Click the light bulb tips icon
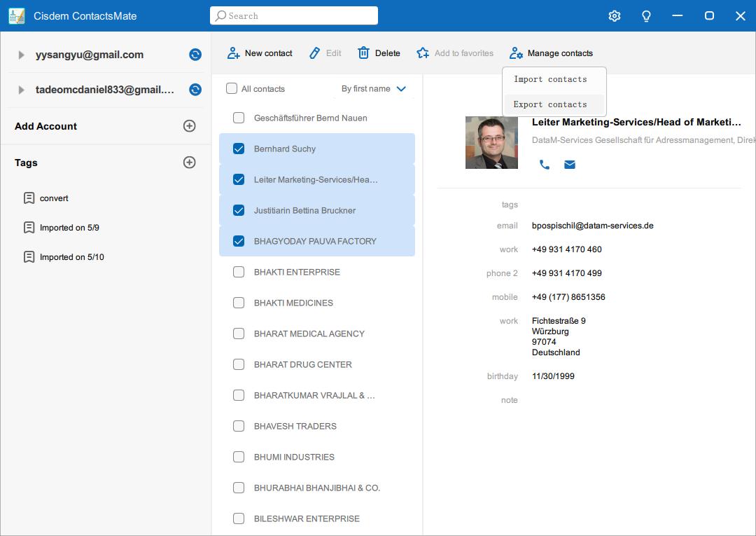 coord(646,15)
